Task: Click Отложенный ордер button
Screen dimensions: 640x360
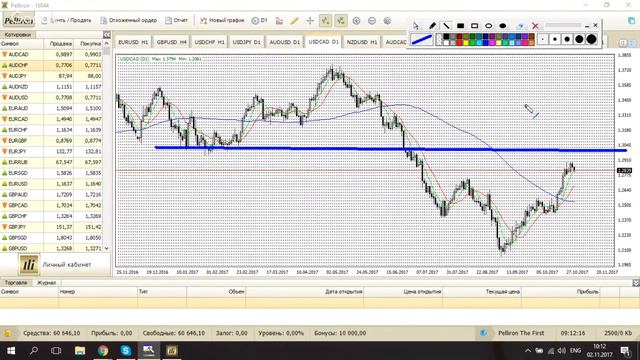Action: tap(129, 20)
